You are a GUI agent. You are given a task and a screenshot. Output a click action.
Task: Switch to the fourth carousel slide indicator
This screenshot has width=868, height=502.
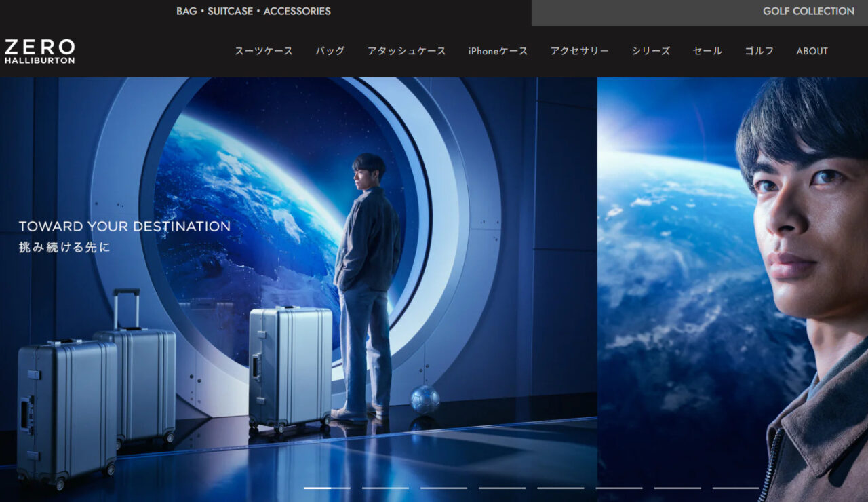(x=502, y=488)
